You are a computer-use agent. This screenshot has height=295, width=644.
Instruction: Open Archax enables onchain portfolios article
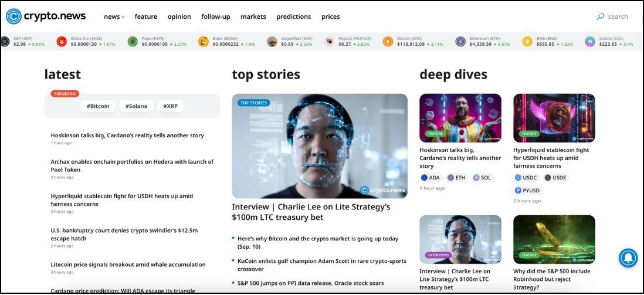pos(132,165)
